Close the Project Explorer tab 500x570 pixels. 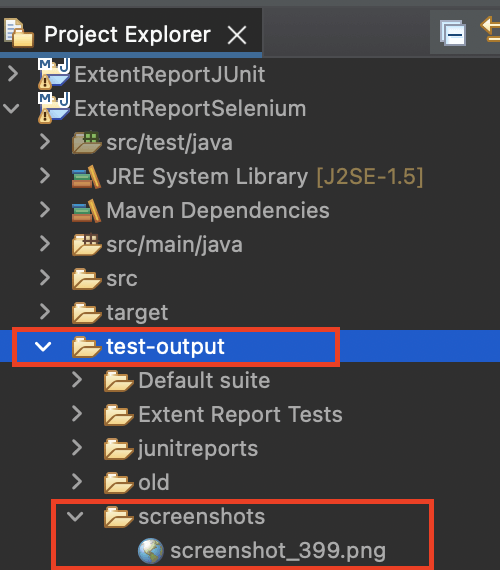pyautogui.click(x=237, y=35)
